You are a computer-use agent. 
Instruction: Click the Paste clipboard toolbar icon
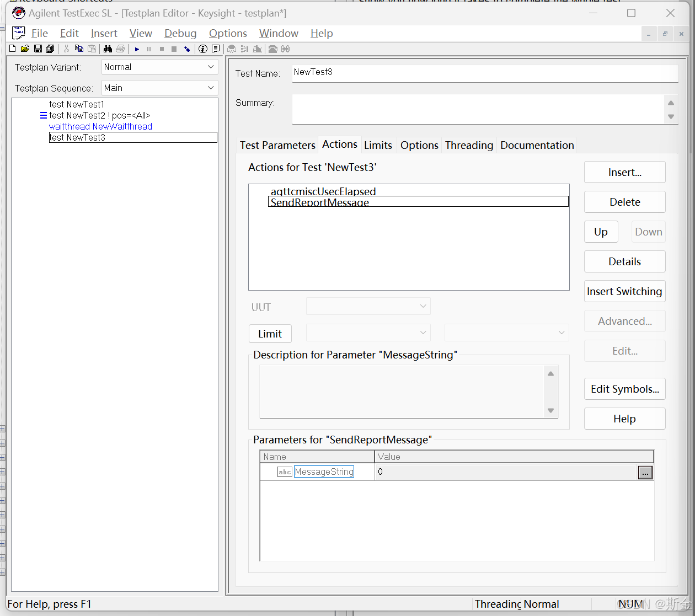tap(92, 49)
